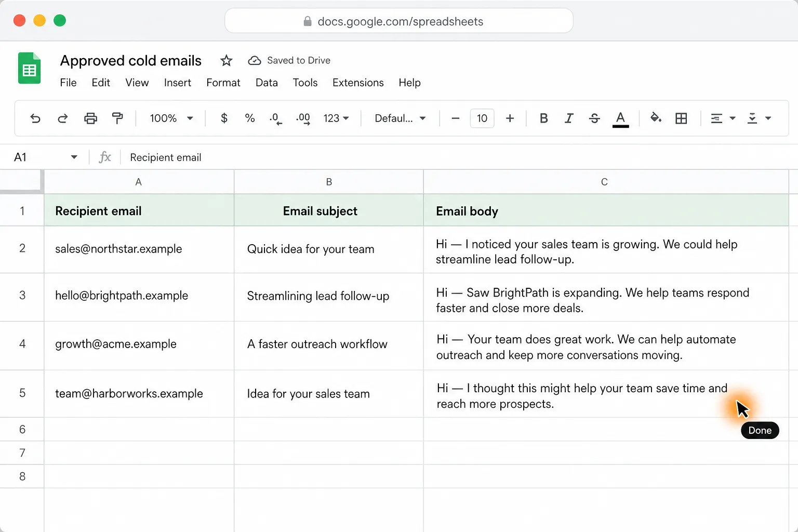The height and width of the screenshot is (532, 798).
Task: Click the Approved cold emails title
Action: [131, 61]
